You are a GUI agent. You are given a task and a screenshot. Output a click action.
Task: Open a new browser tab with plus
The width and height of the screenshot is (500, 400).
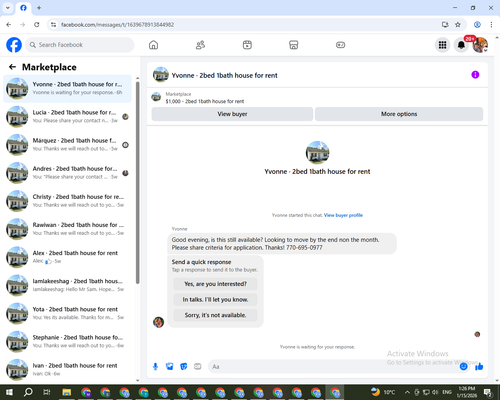click(39, 8)
